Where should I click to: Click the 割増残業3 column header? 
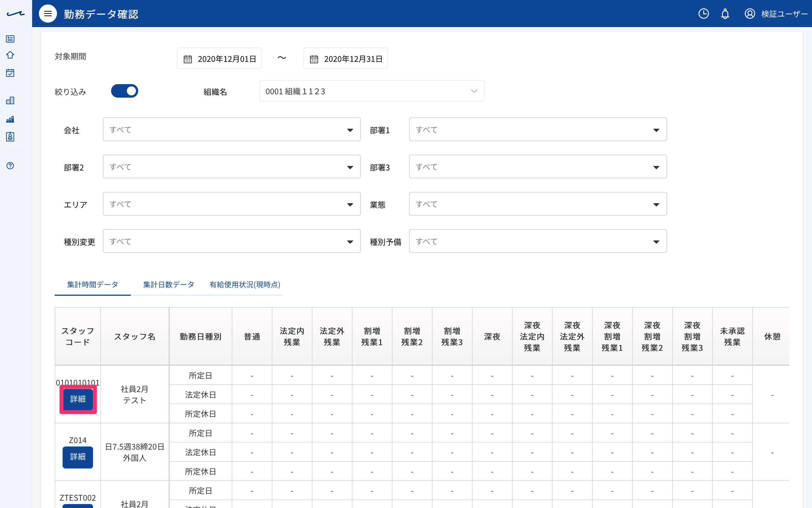click(452, 337)
